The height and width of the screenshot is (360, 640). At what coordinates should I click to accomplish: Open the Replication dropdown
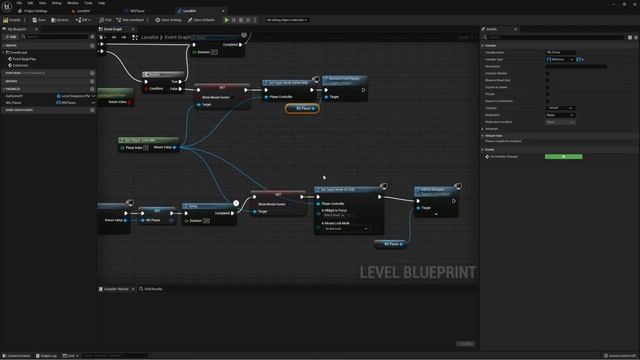point(560,115)
